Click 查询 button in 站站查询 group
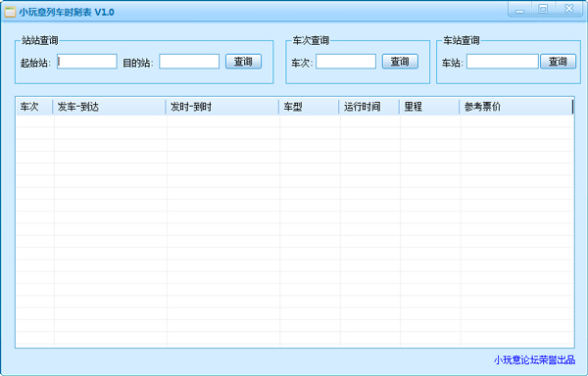Screen dimensions: 588x376 point(243,62)
